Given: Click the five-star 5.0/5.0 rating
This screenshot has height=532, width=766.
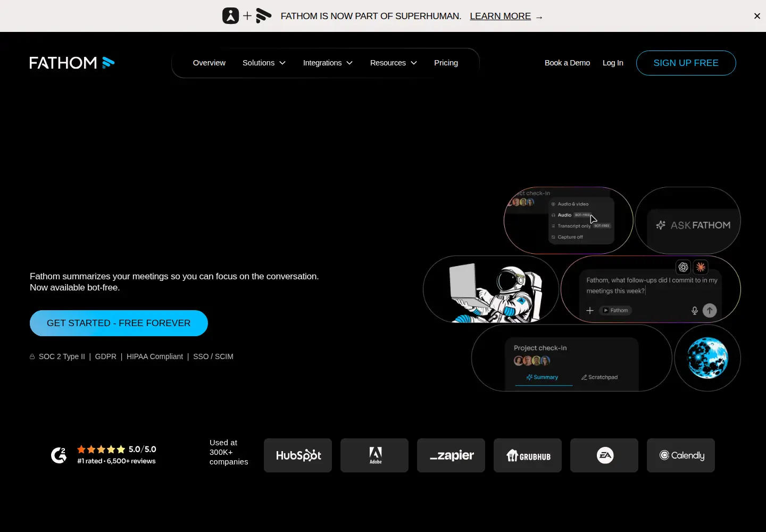Looking at the screenshot, I should [116, 450].
